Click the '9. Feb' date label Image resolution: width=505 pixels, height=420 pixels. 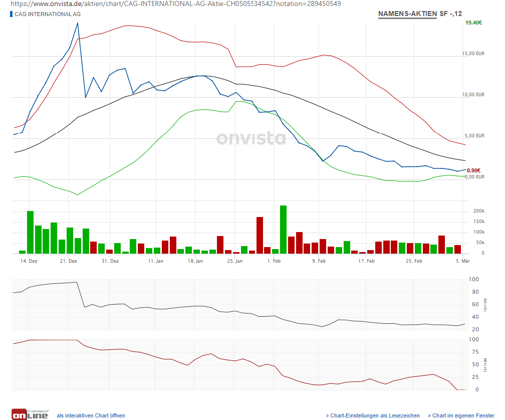pos(319,261)
